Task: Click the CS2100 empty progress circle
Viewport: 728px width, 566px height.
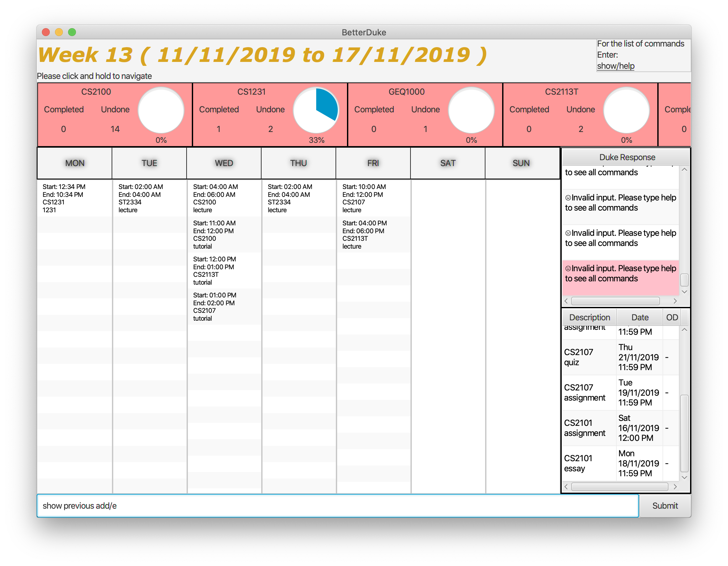Action: 161,110
